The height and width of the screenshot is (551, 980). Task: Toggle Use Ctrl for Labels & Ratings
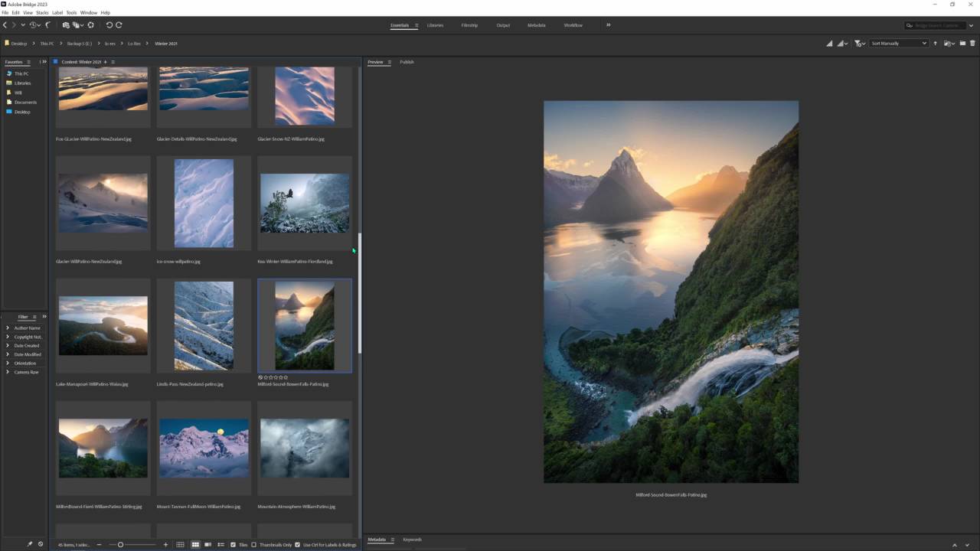[297, 545]
